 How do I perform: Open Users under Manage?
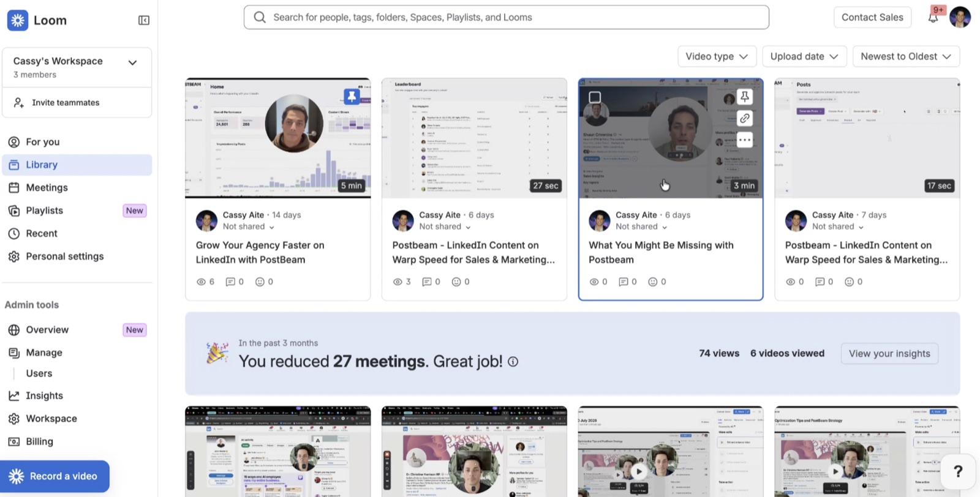pos(39,373)
